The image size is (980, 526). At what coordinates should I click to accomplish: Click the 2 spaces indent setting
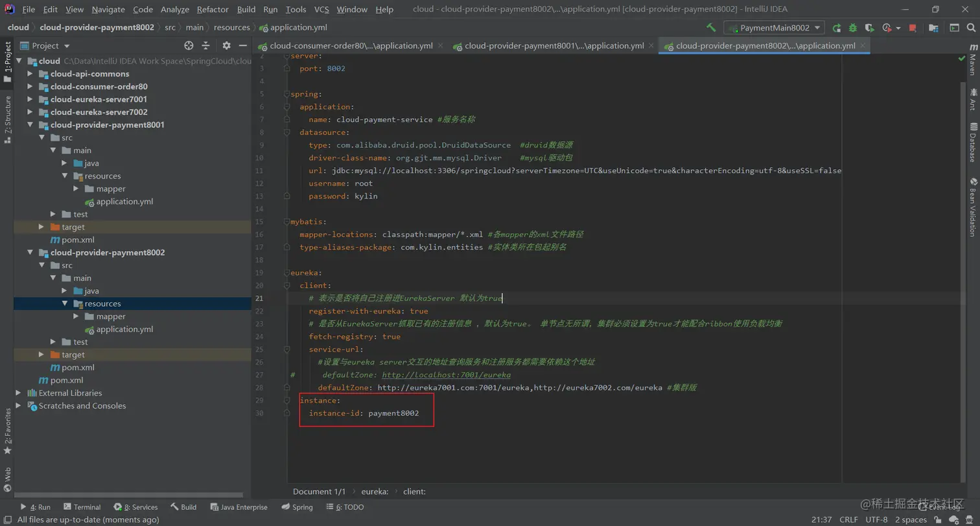tap(911, 520)
